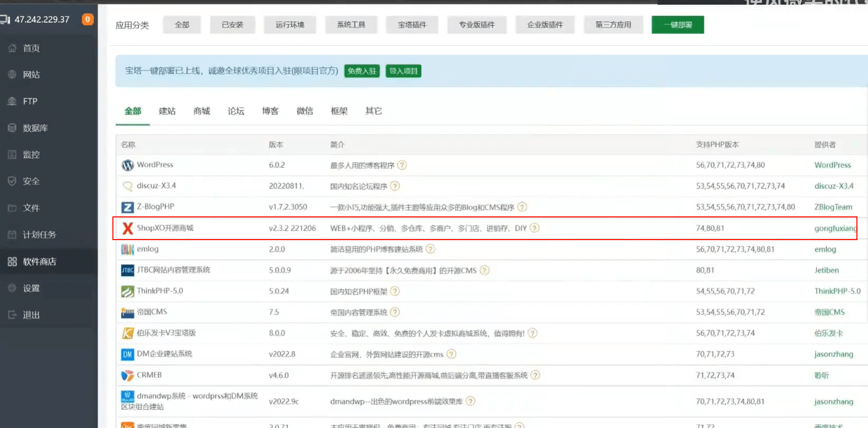This screenshot has width=868, height=428.
Task: Select the 已安装 category filter
Action: coord(233,25)
